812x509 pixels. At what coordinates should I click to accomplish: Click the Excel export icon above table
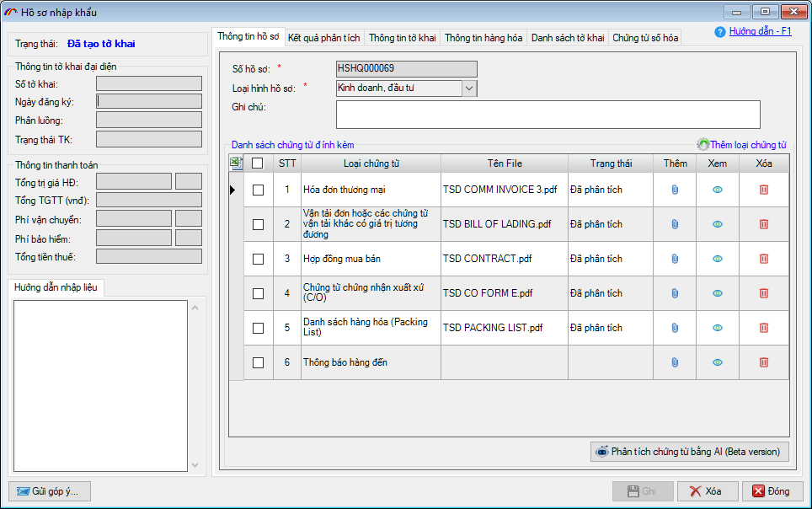237,163
